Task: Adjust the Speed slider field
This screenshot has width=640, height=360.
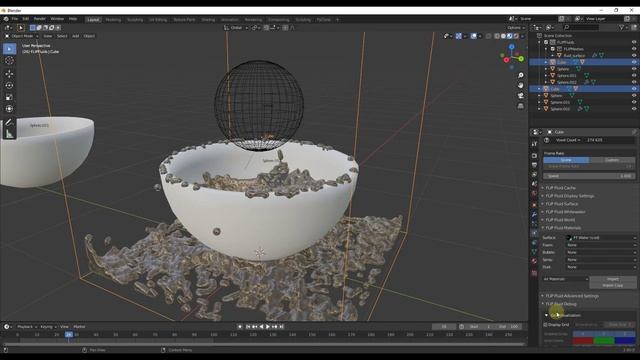Action: point(589,176)
